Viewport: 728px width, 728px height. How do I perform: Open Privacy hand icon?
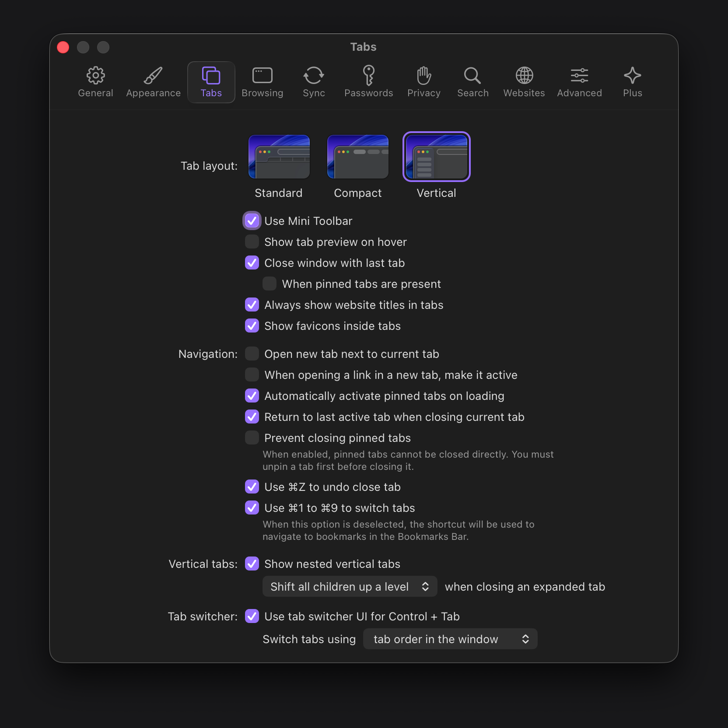click(x=423, y=76)
